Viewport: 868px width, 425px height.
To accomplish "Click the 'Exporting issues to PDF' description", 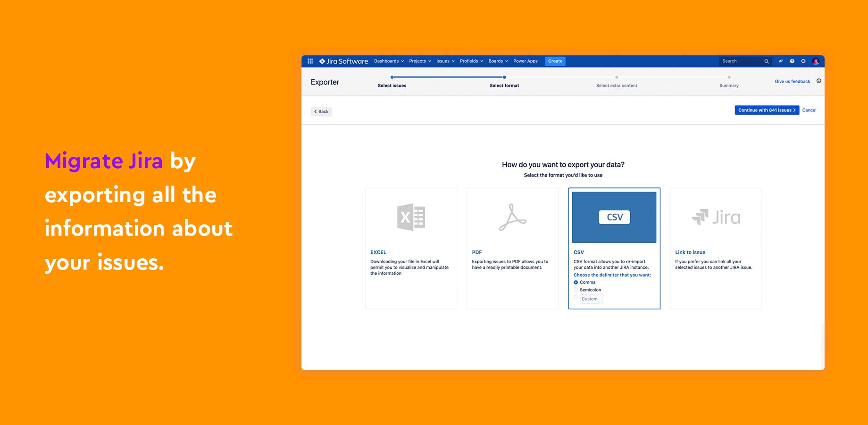I will pyautogui.click(x=510, y=264).
